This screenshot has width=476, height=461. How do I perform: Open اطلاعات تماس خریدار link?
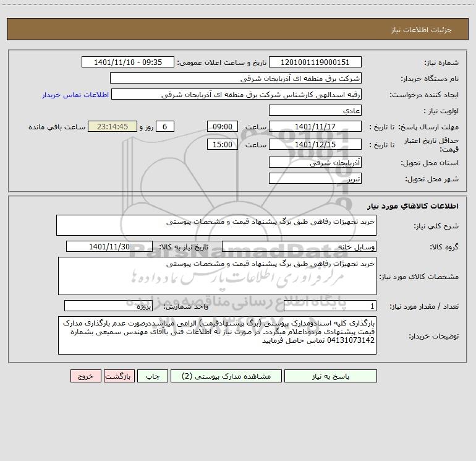[75, 95]
